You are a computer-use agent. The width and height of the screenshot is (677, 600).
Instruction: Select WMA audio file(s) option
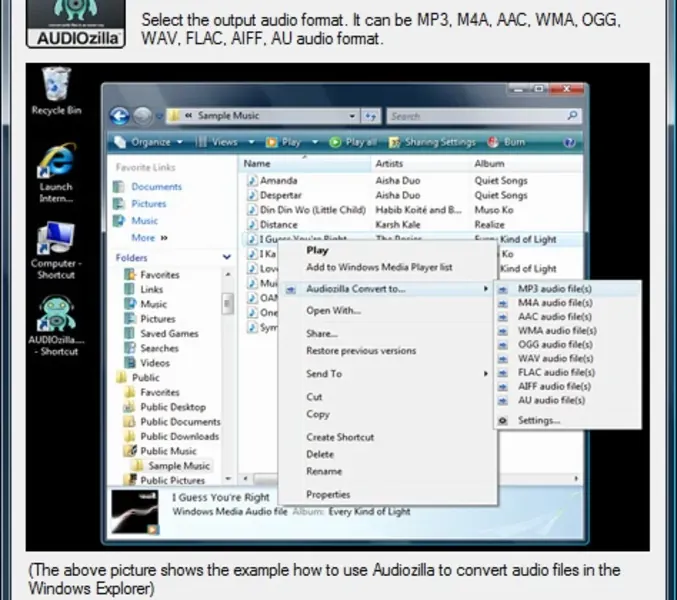[567, 331]
